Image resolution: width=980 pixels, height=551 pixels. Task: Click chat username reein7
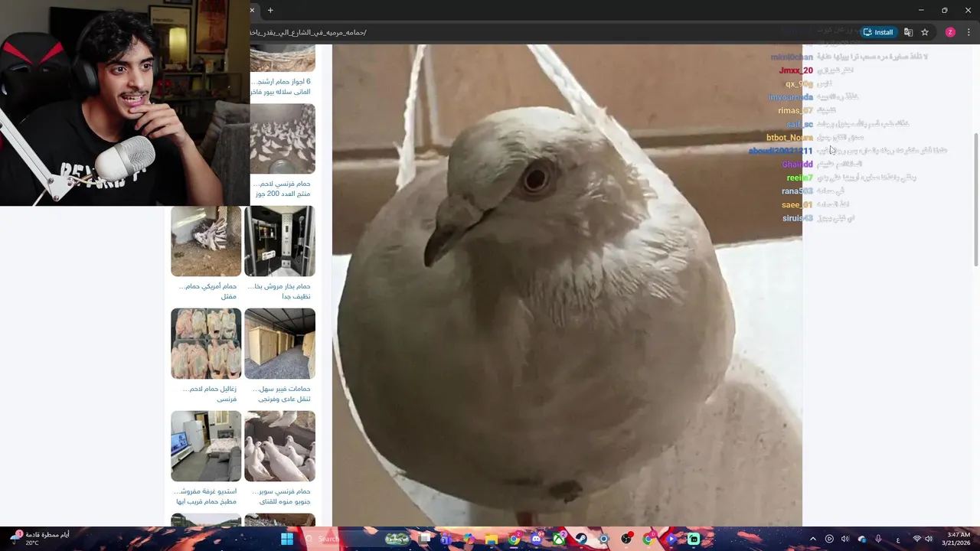799,178
